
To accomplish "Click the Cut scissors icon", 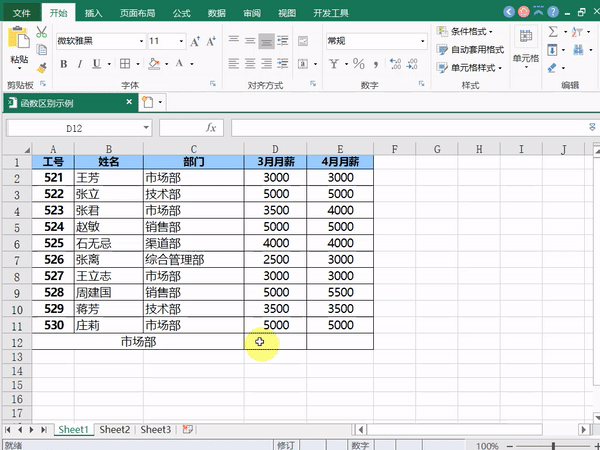I will (x=41, y=32).
